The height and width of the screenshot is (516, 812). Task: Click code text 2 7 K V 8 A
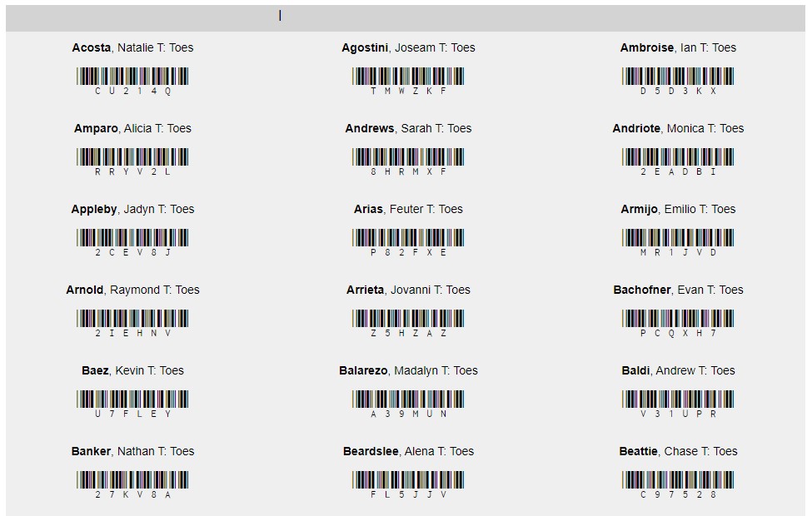[132, 495]
